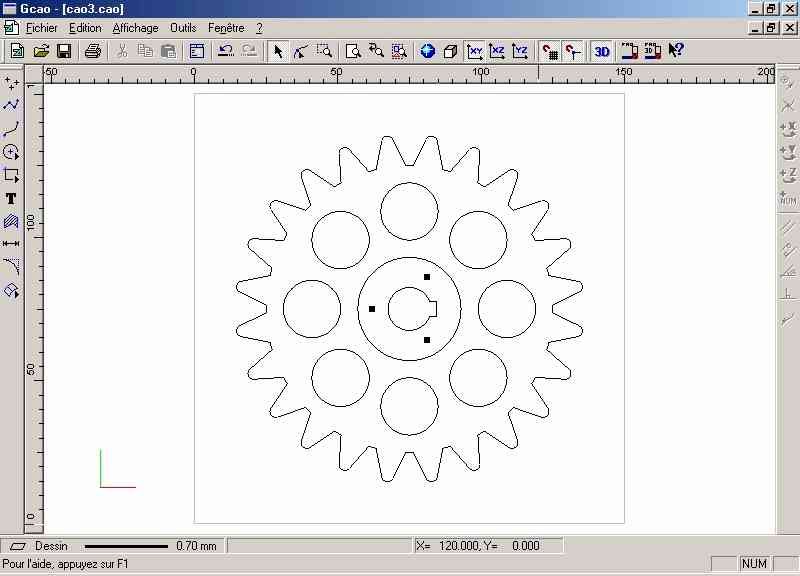The width and height of the screenshot is (800, 576).
Task: Select the hatching fill tool
Action: click(x=11, y=221)
